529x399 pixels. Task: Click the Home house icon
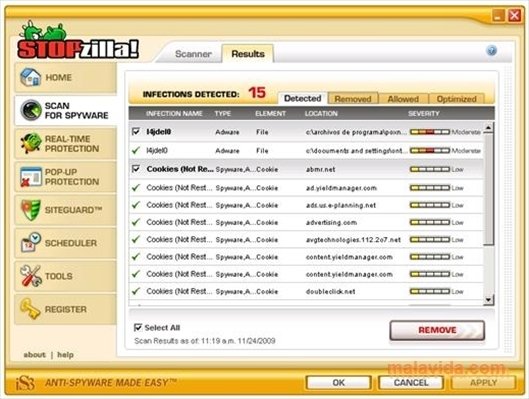pyautogui.click(x=30, y=77)
